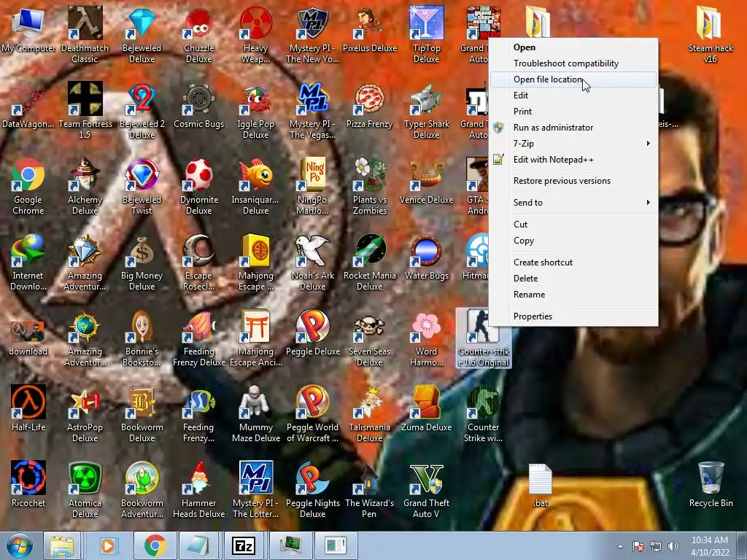Open the Windows Start menu
The image size is (747, 560).
tap(20, 545)
